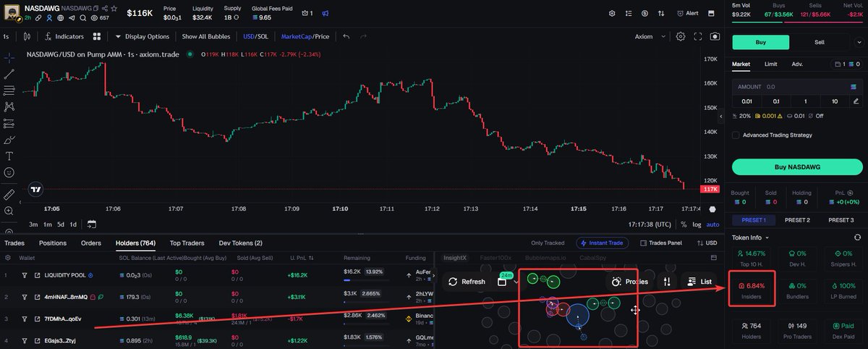Switch to Dev Tokens (2) tab
This screenshot has height=349, width=868.
(x=239, y=243)
